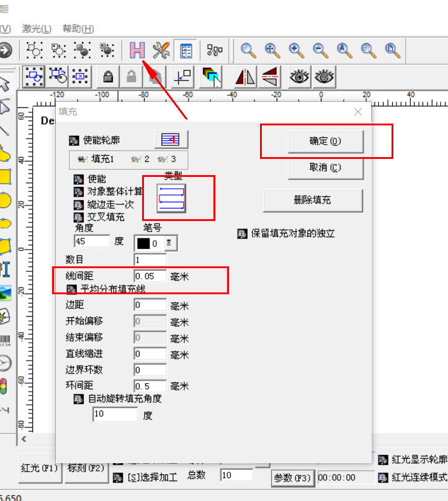
Task: Select hatch tab 3
Action: [167, 159]
